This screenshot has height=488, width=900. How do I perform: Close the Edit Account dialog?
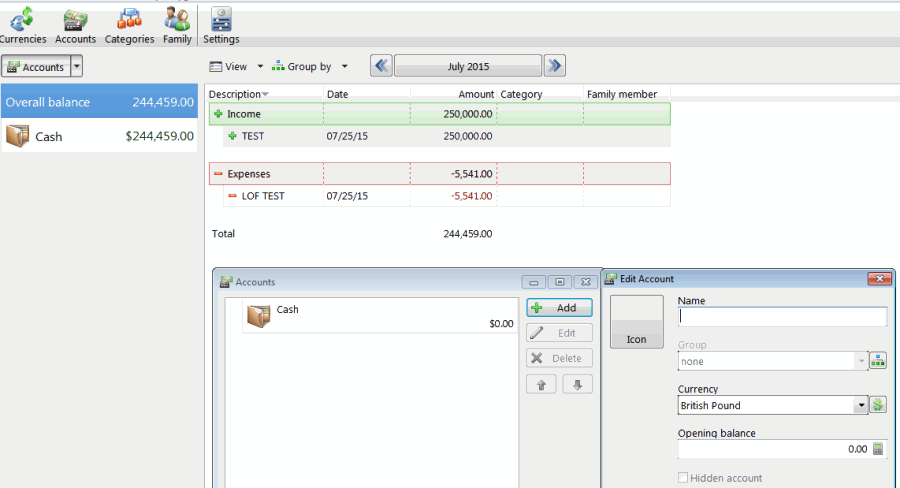point(879,279)
